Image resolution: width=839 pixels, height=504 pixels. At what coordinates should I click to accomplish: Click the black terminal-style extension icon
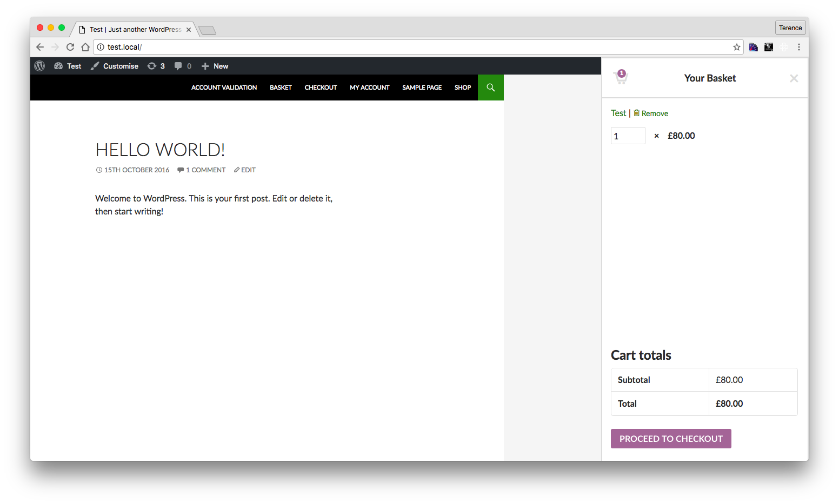[x=769, y=47]
